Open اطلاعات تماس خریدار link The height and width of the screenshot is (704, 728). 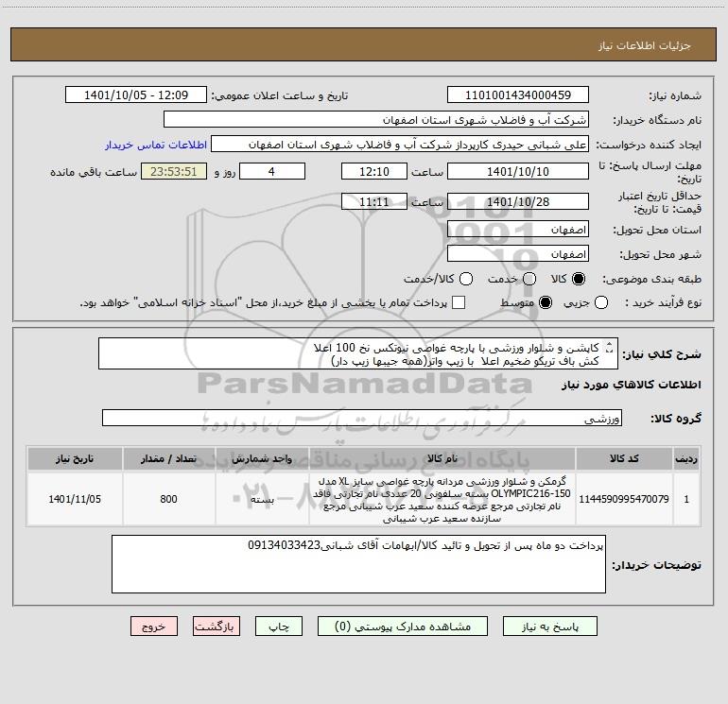click(156, 145)
